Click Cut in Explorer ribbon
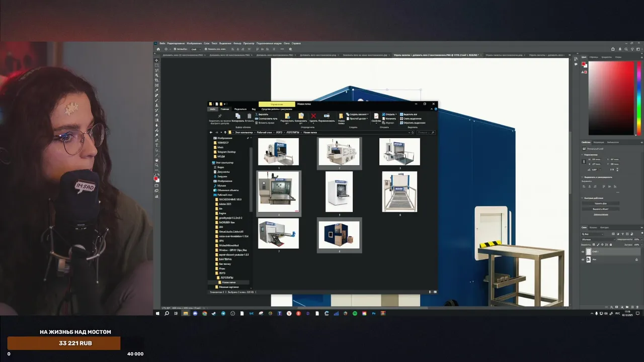 tap(262, 114)
